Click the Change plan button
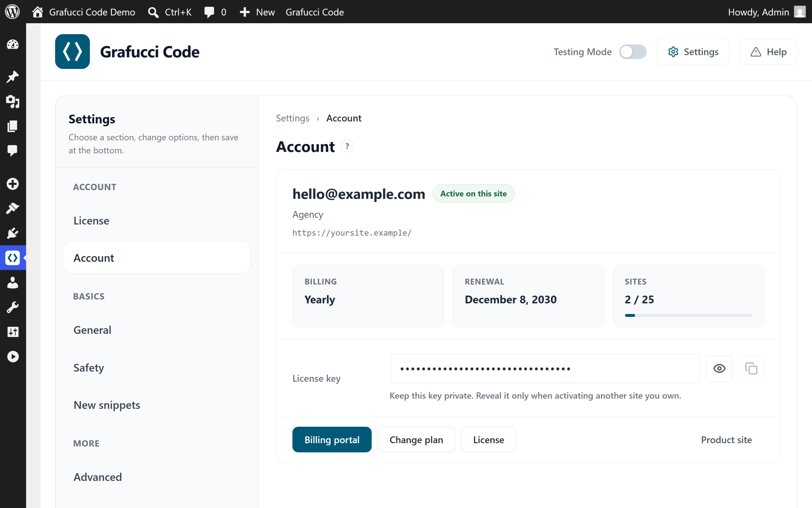 [x=416, y=439]
